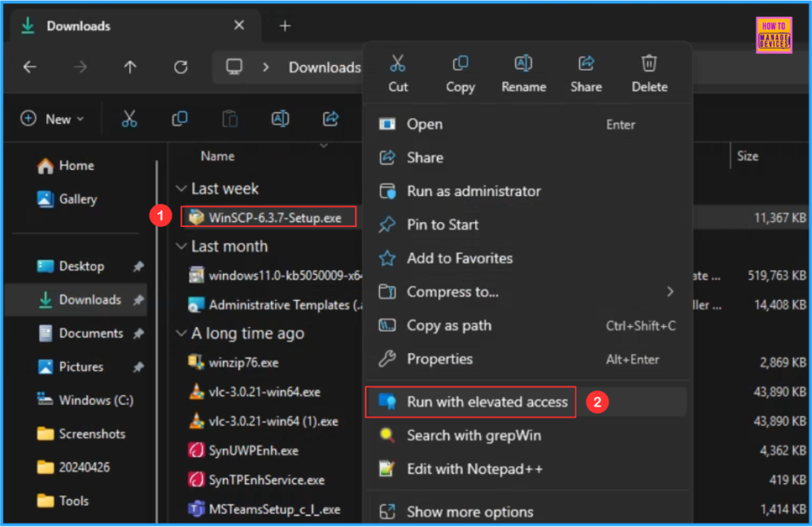The height and width of the screenshot is (527, 812).
Task: Click toolbar Rename icon
Action: (x=280, y=119)
